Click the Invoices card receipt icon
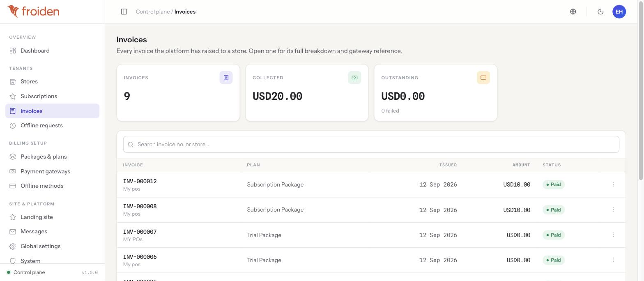 (226, 78)
